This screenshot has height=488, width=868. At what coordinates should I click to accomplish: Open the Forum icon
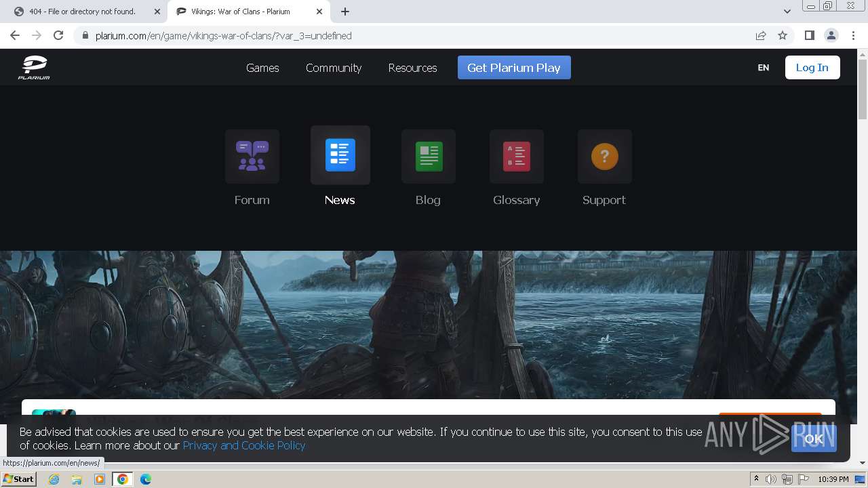(252, 157)
